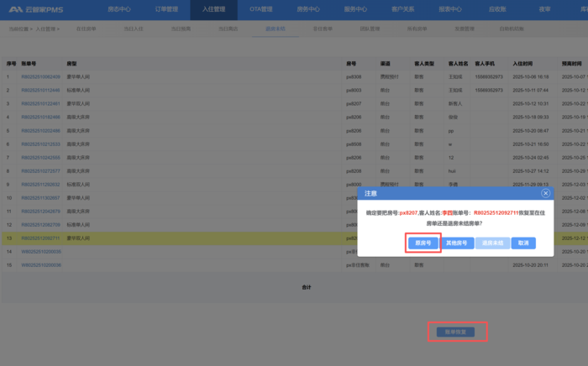The width and height of the screenshot is (588, 366).
Task: Click the 账单号 column header
Action: coord(30,63)
